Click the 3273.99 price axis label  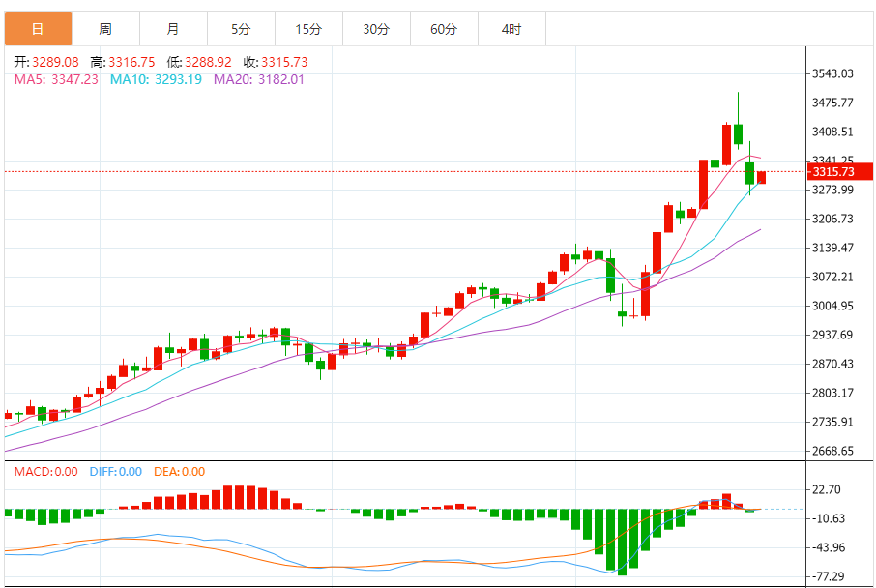(833, 190)
